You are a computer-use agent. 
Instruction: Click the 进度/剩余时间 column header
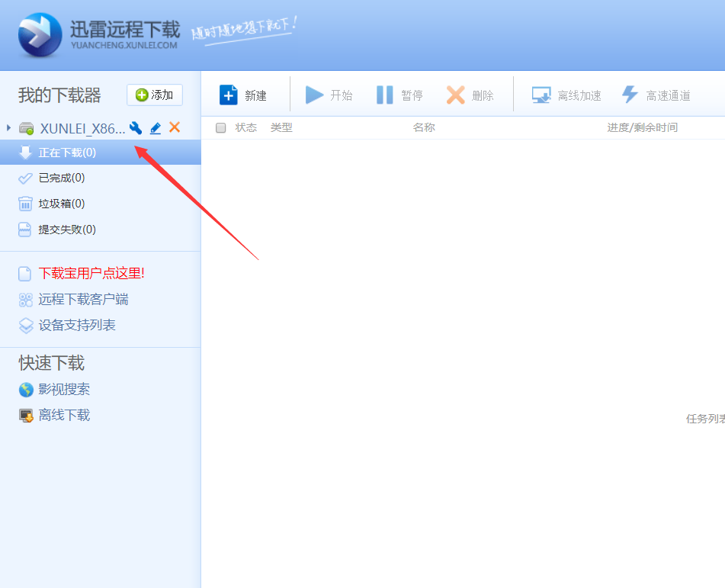tap(642, 127)
